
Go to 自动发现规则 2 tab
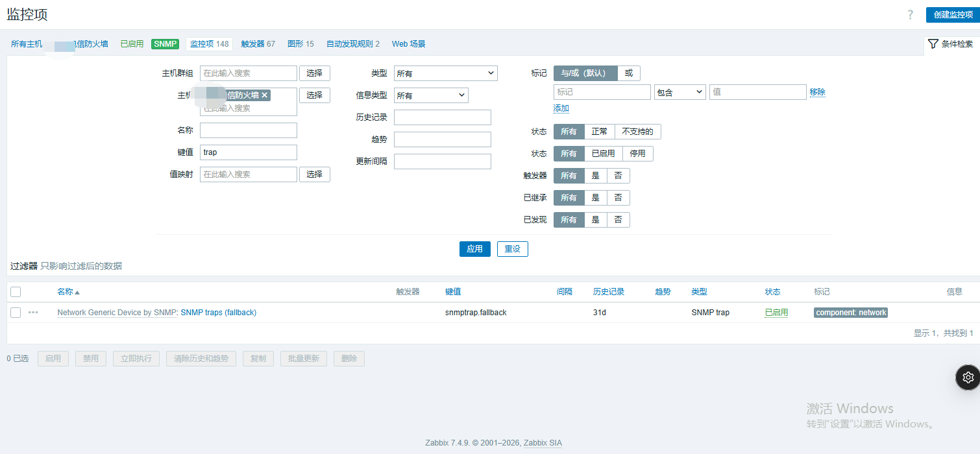point(353,44)
